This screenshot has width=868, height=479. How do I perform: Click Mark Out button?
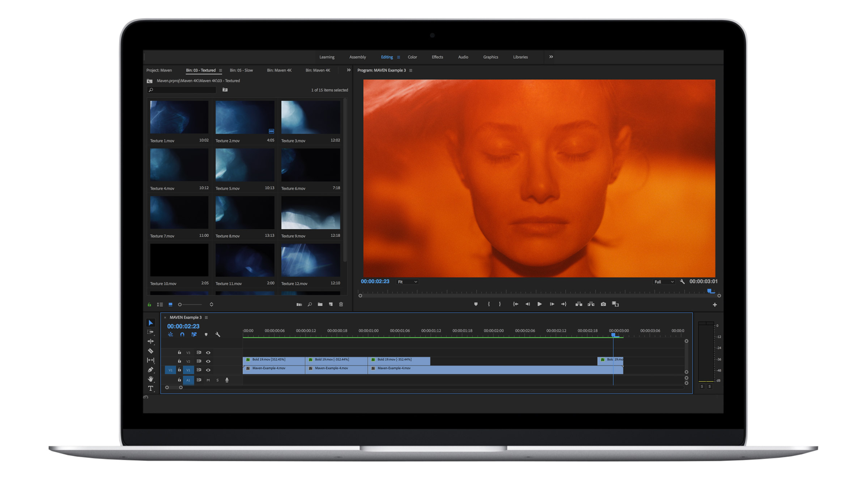[500, 304]
